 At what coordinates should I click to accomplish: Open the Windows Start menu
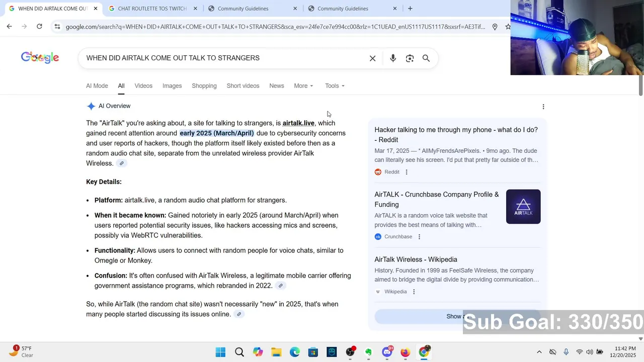coord(220,352)
